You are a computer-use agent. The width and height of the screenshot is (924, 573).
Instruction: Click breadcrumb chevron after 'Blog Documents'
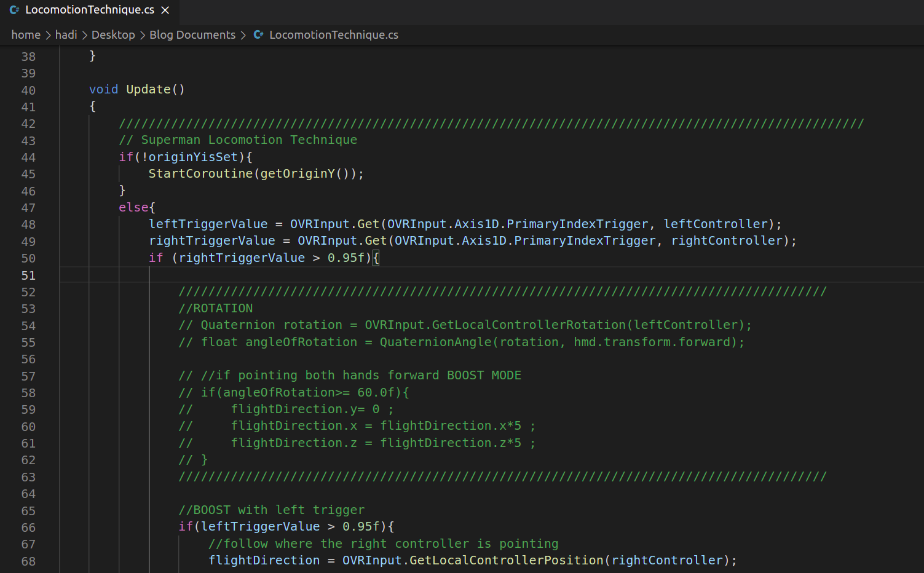pyautogui.click(x=243, y=35)
